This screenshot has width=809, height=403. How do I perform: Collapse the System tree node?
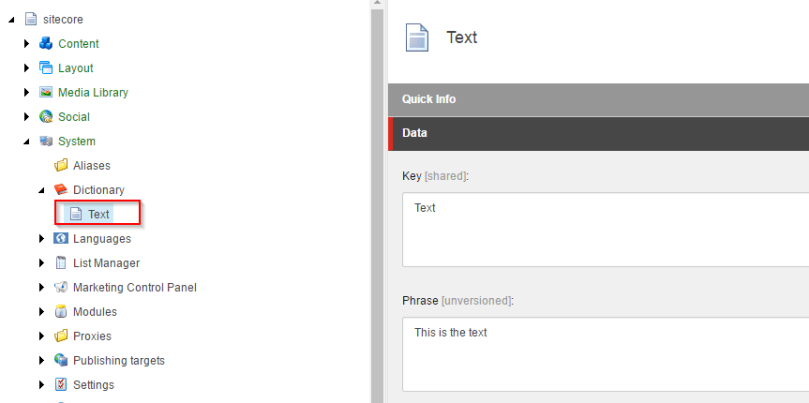[27, 142]
